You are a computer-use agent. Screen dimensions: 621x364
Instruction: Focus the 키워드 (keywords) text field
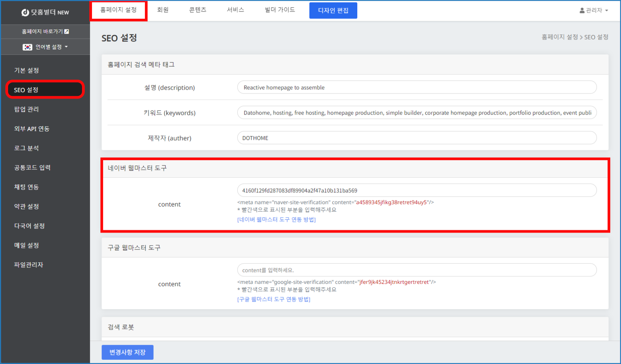pyautogui.click(x=417, y=113)
